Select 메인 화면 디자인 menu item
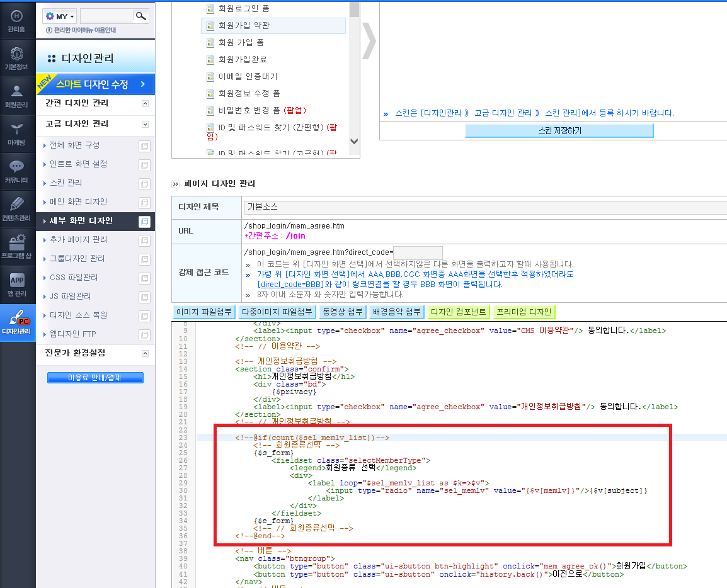The image size is (727, 588). [78, 202]
